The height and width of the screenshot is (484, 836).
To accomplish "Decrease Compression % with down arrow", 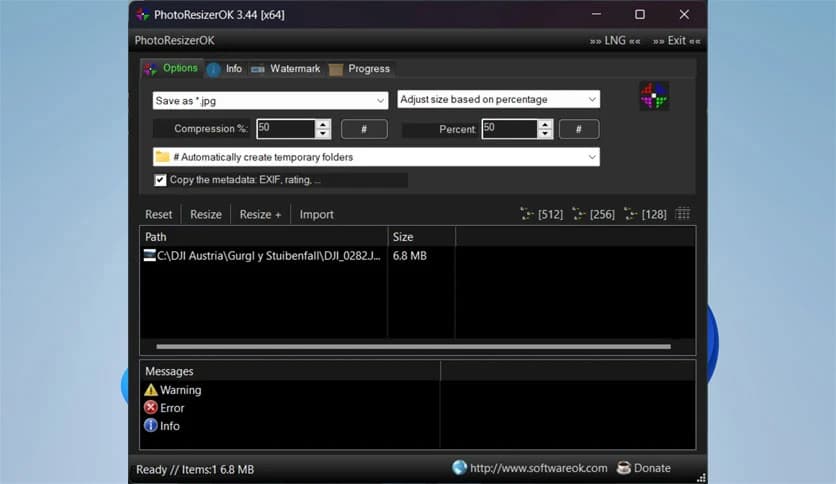I will pos(323,133).
